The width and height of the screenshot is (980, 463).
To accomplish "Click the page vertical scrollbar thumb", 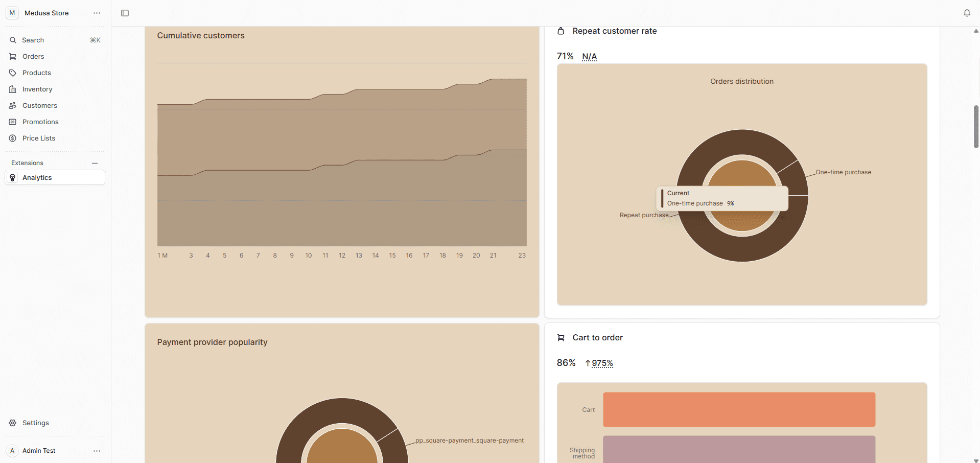I will pyautogui.click(x=975, y=127).
